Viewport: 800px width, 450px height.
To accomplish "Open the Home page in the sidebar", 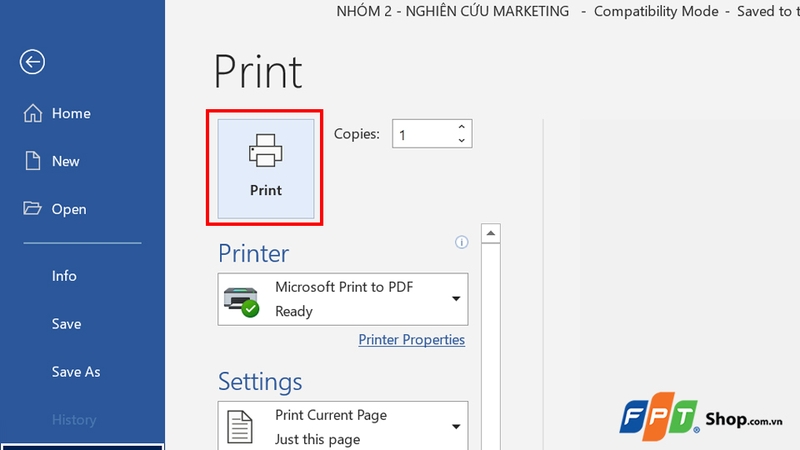I will (57, 113).
